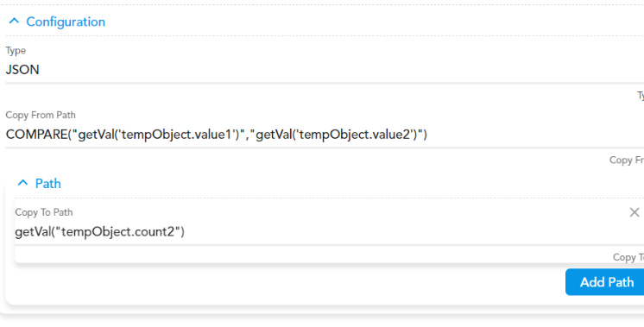Image resolution: width=644 pixels, height=327 pixels.
Task: Click truncated Copy From hint at right
Action: click(627, 160)
